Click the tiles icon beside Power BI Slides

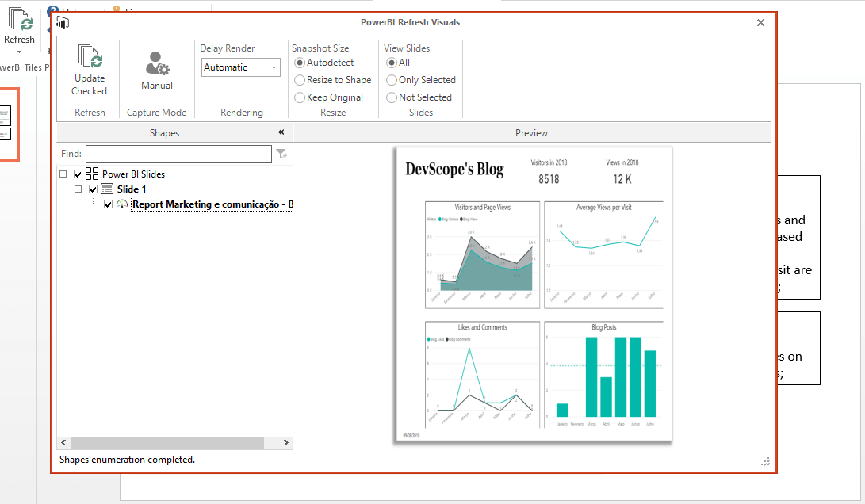90,174
